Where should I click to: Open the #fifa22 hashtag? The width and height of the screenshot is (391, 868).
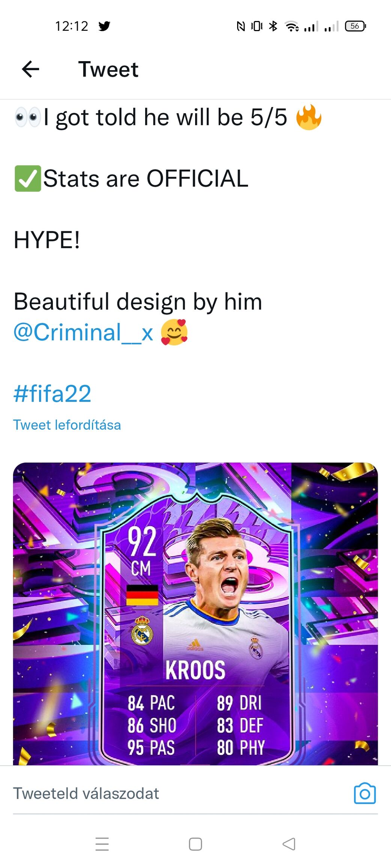click(x=52, y=393)
